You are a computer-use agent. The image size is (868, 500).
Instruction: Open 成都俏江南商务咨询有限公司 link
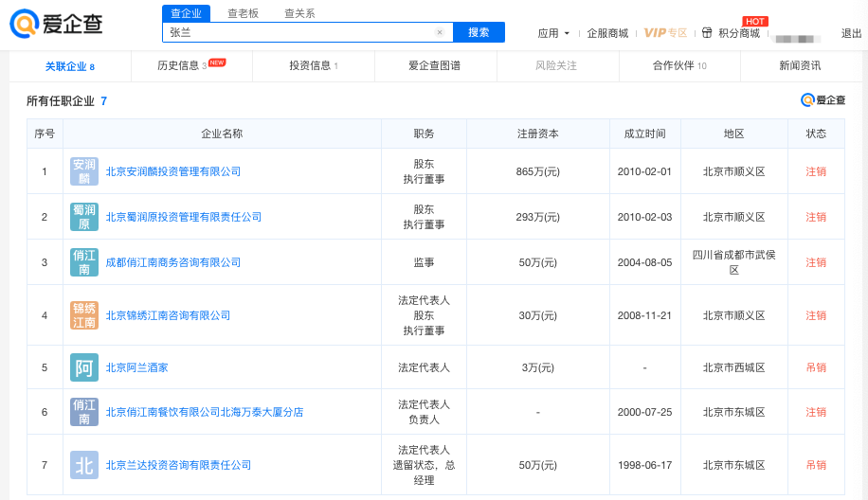[172, 262]
